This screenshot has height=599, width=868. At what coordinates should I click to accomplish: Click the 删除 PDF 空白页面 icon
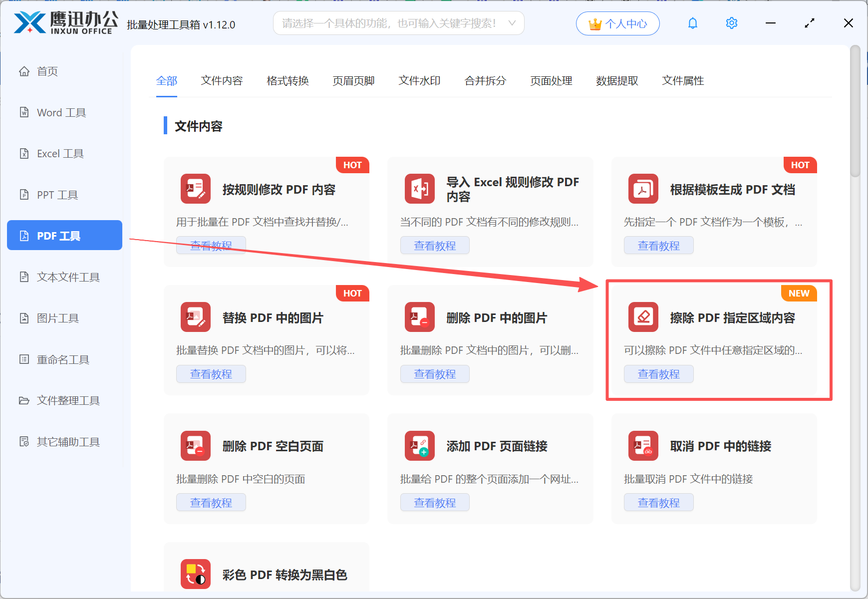[196, 446]
